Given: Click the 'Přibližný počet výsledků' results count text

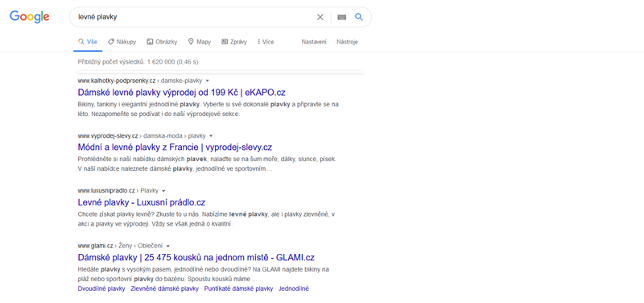Looking at the screenshot, I should [x=138, y=62].
